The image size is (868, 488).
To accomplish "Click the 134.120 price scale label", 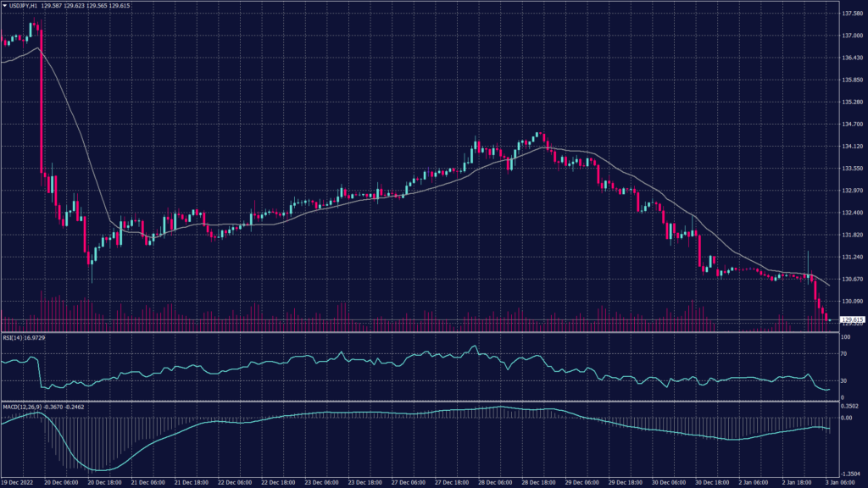I will click(x=851, y=147).
